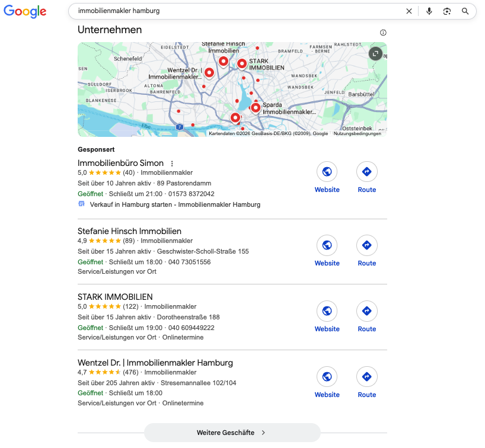Click Sparda Immobilienmakler map pin
Image resolution: width=485 pixels, height=448 pixels.
(256, 108)
